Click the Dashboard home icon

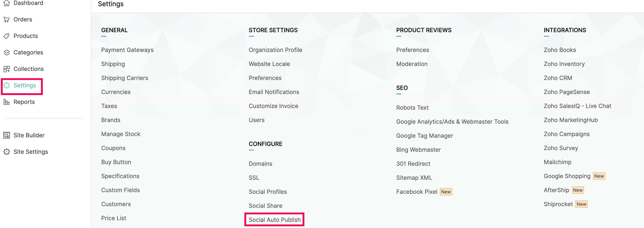tap(7, 3)
